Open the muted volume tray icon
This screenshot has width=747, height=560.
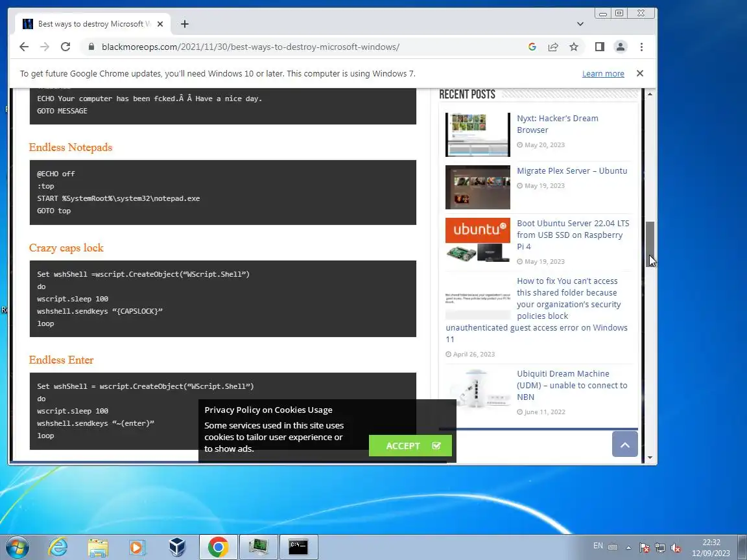(675, 548)
